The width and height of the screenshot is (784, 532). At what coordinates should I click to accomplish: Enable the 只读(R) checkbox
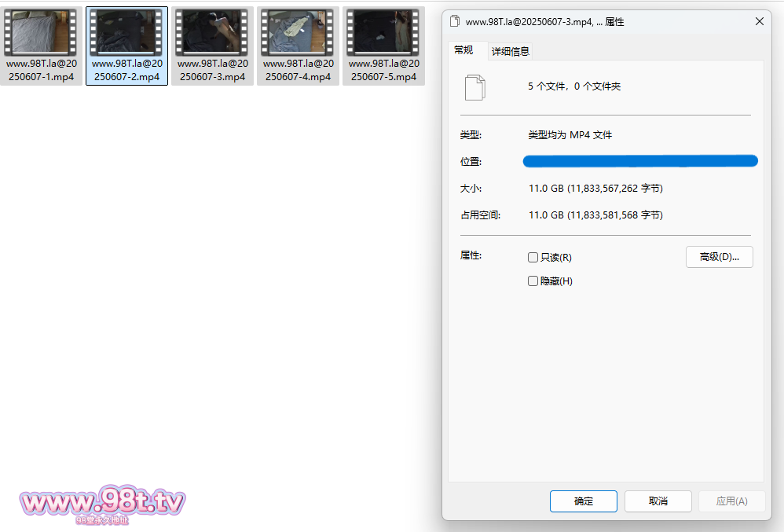(x=533, y=258)
